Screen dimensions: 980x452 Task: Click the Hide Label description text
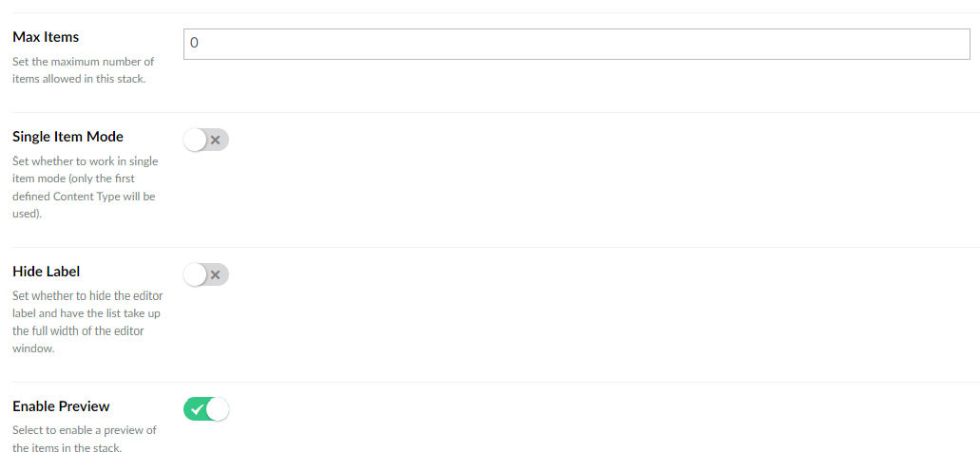[x=86, y=323]
